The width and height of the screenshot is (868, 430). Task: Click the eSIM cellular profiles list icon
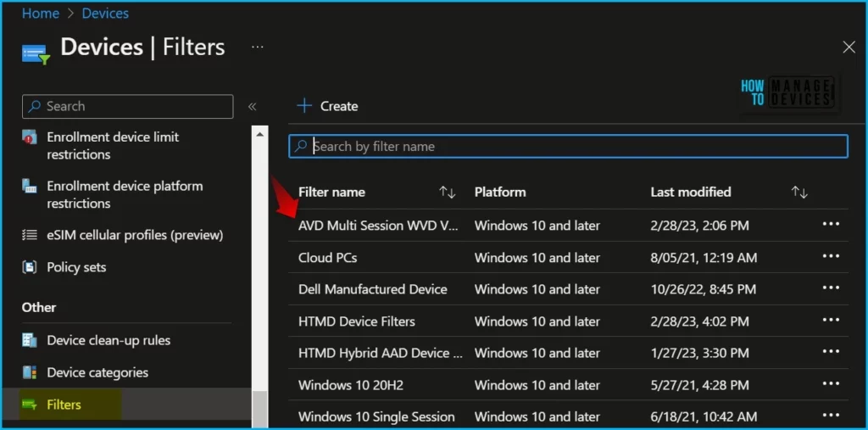[30, 235]
